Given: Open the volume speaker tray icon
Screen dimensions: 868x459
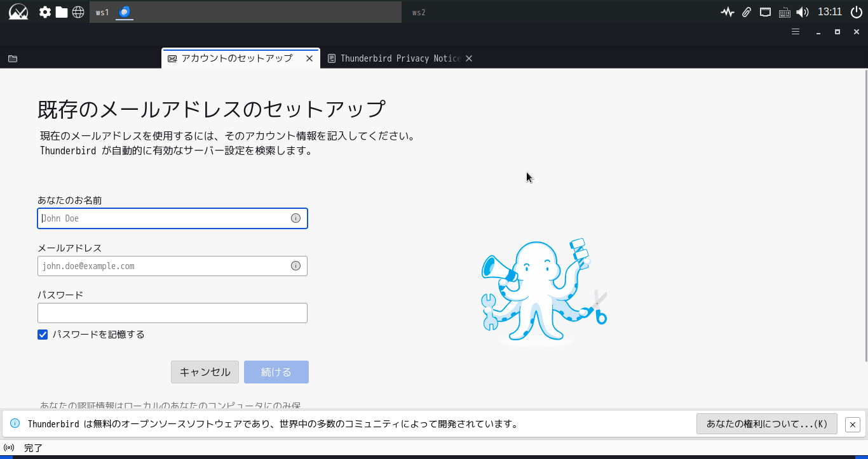Looking at the screenshot, I should pos(803,12).
